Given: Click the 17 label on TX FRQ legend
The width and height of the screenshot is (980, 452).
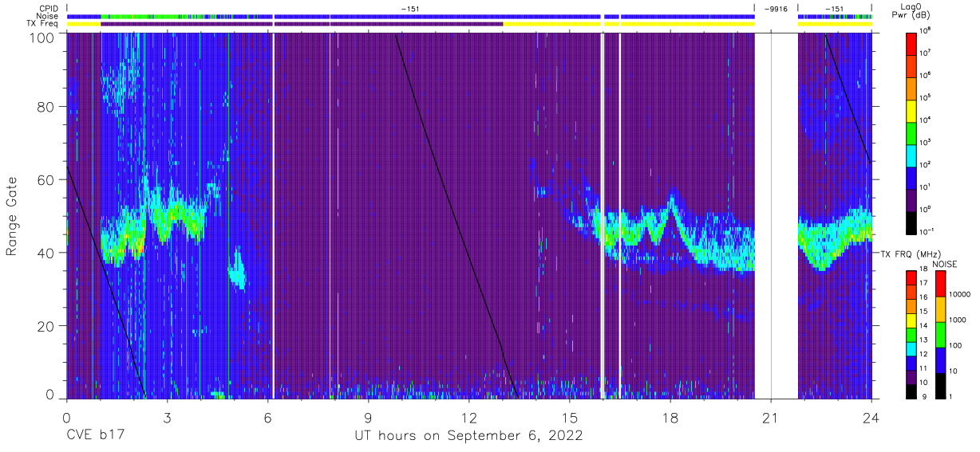Looking at the screenshot, I should pos(922,283).
